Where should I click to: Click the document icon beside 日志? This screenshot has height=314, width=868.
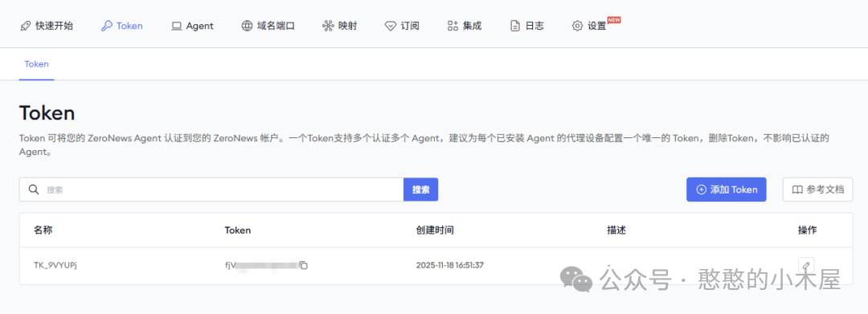point(515,26)
